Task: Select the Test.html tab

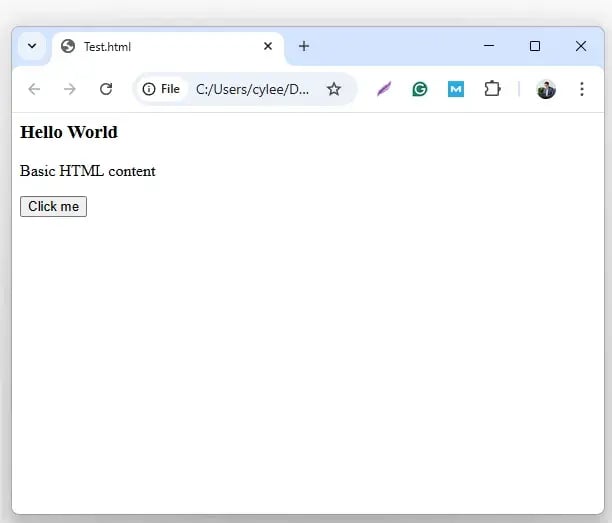Action: pyautogui.click(x=150, y=46)
